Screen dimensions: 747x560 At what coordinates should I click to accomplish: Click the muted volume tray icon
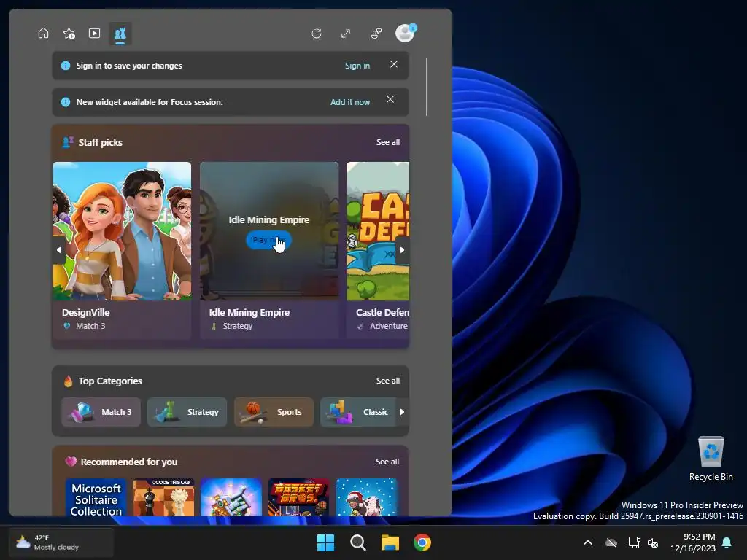pyautogui.click(x=653, y=542)
